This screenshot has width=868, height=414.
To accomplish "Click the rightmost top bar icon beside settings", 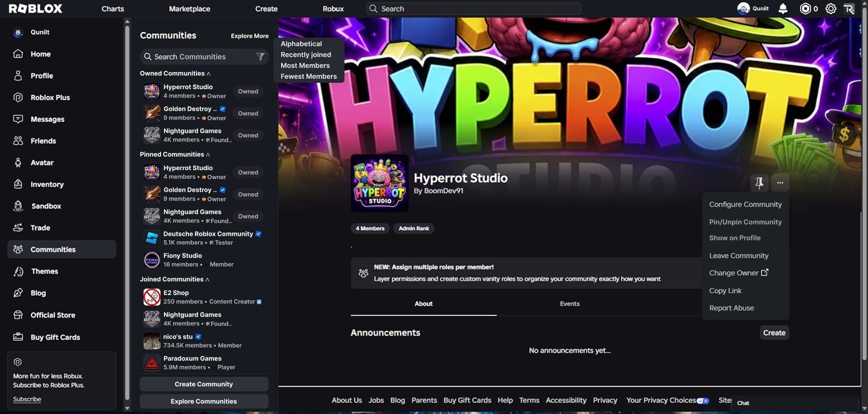I will click(849, 9).
